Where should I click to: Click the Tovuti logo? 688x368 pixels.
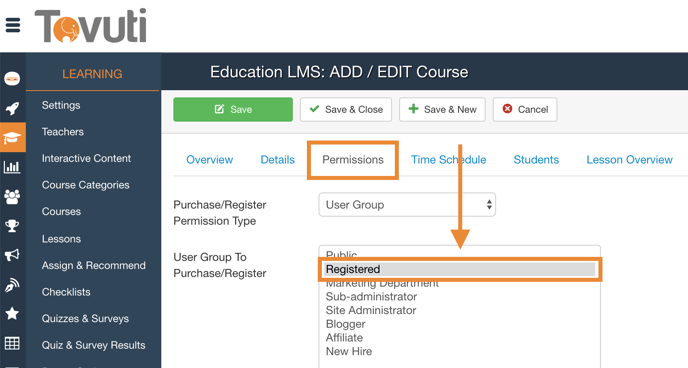pos(90,25)
